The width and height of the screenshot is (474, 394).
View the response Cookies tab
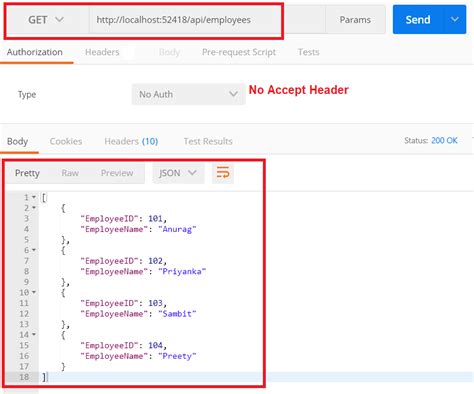(66, 141)
